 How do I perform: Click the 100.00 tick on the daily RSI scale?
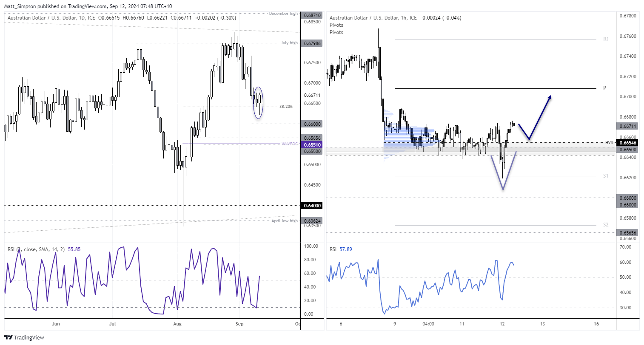pos(311,246)
